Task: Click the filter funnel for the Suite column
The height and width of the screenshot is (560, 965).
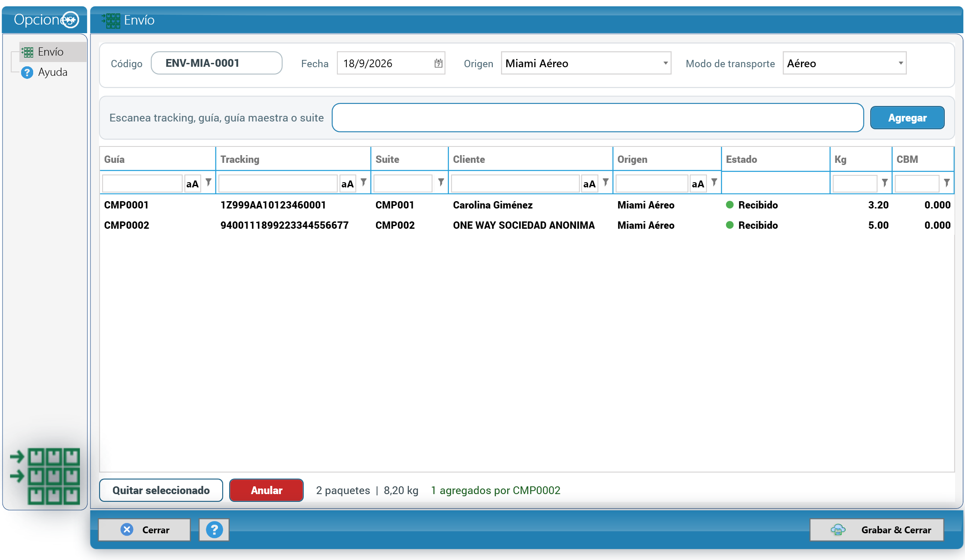Action: 441,183
